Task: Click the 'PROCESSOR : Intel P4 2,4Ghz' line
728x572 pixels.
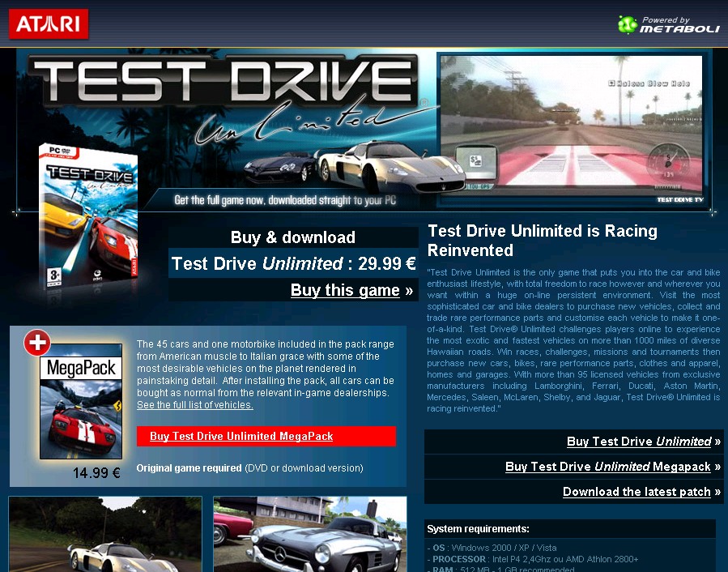Action: [x=533, y=559]
